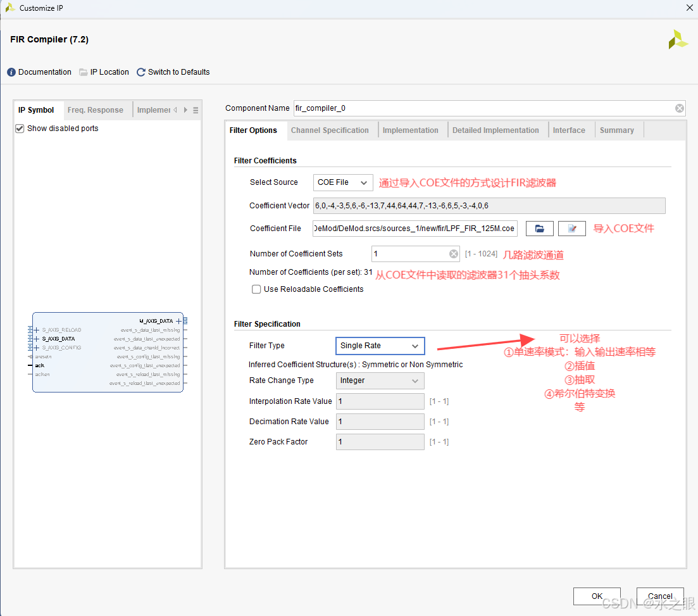Viewport: 698px width, 616px height.
Task: Click the aclken port label
Action: (42, 375)
